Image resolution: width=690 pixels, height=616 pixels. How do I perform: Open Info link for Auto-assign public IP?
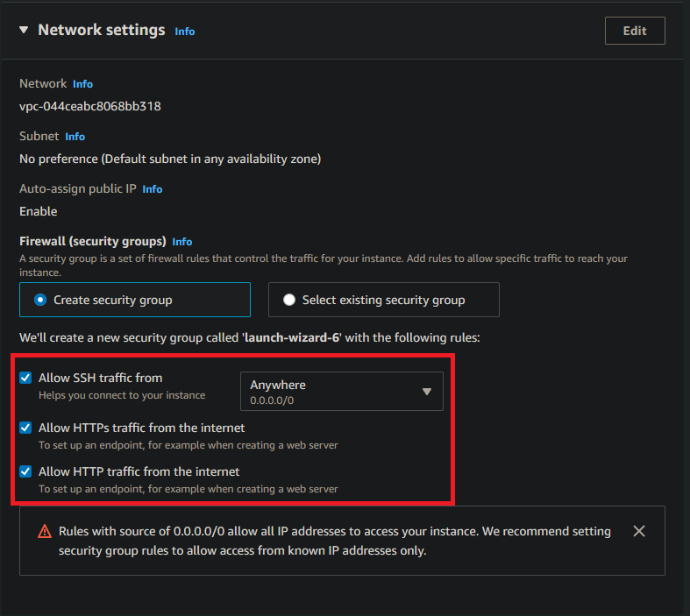(x=153, y=189)
